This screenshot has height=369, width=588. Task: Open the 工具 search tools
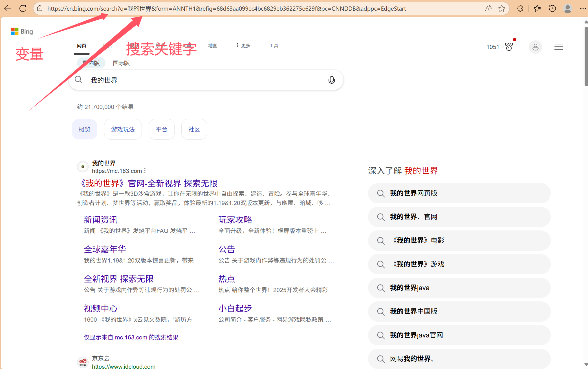(x=274, y=46)
